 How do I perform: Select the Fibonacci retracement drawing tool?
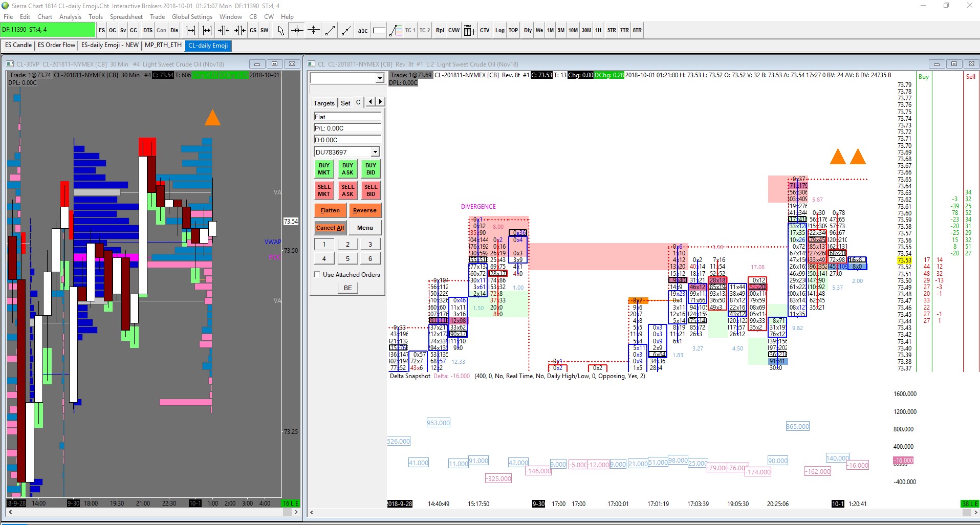(x=395, y=30)
